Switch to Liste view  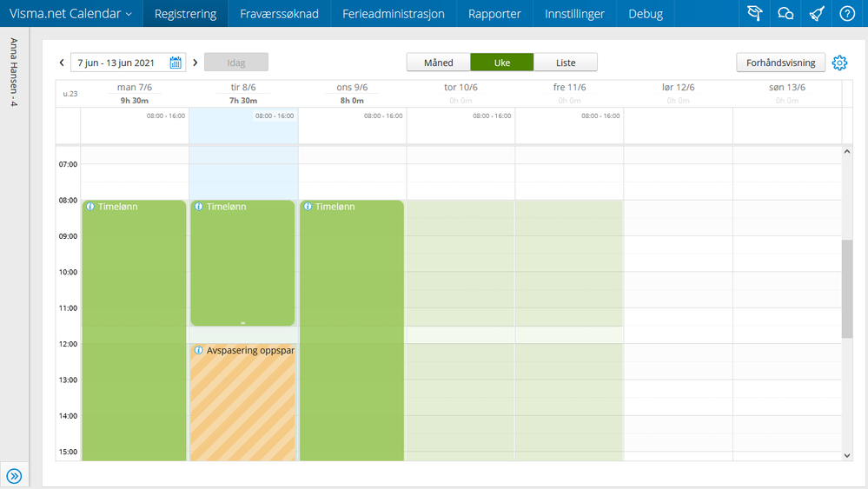click(566, 63)
